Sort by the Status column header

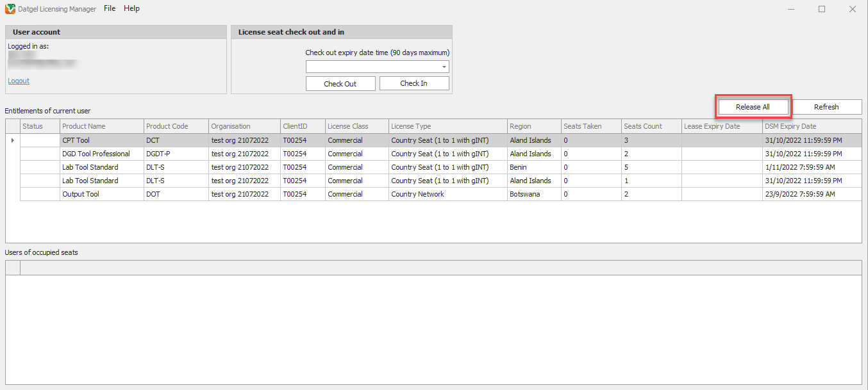(40, 126)
